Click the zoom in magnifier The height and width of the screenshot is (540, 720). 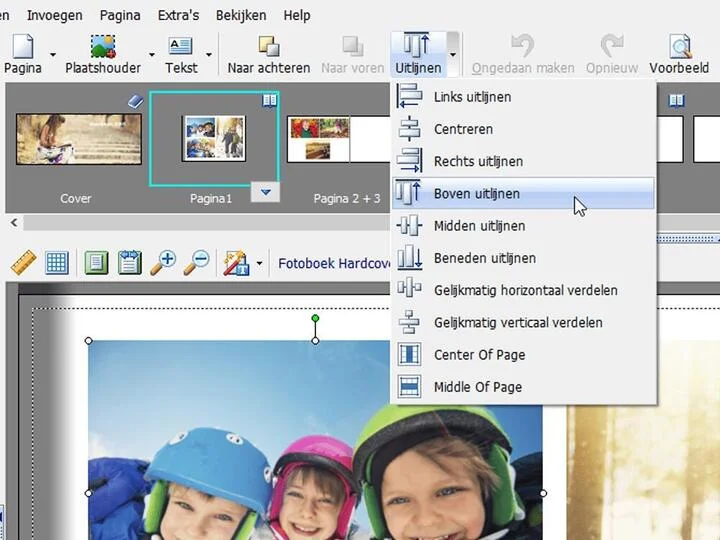163,263
